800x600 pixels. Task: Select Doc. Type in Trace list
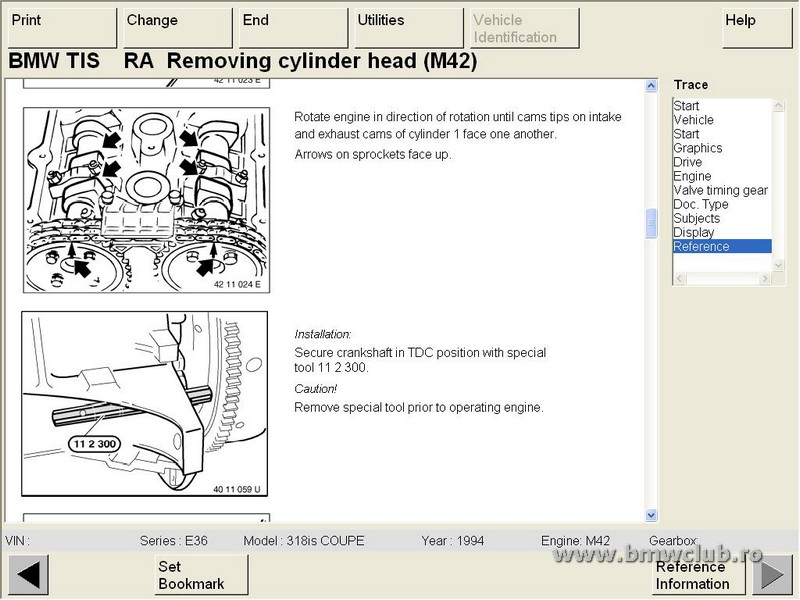(699, 204)
